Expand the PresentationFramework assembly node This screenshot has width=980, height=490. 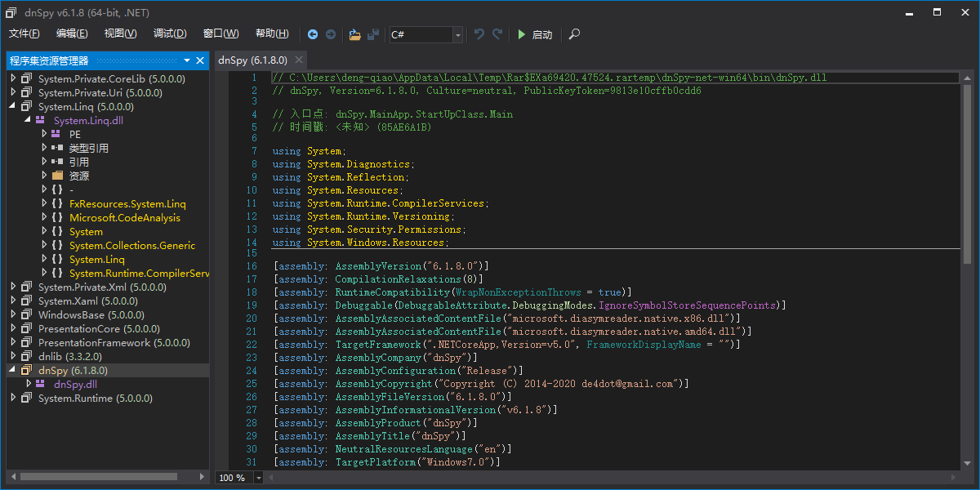13,343
